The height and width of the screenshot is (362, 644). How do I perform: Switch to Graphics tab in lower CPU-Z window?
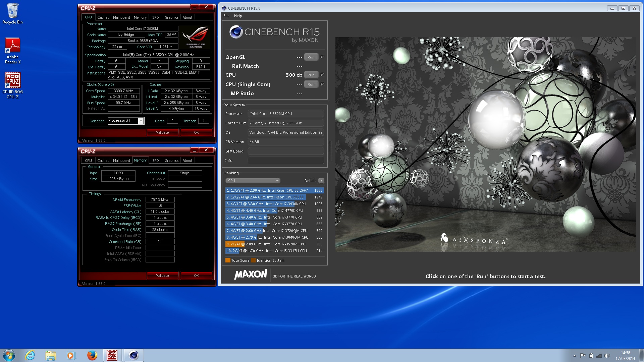(171, 161)
